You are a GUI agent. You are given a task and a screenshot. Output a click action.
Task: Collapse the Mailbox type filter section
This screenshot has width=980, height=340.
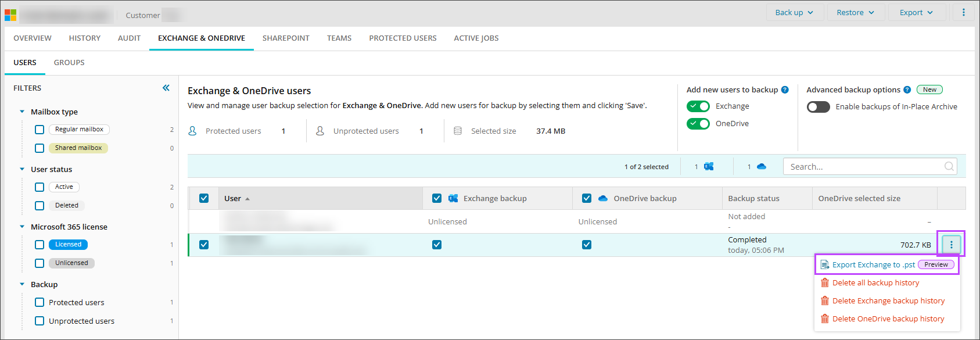point(22,112)
